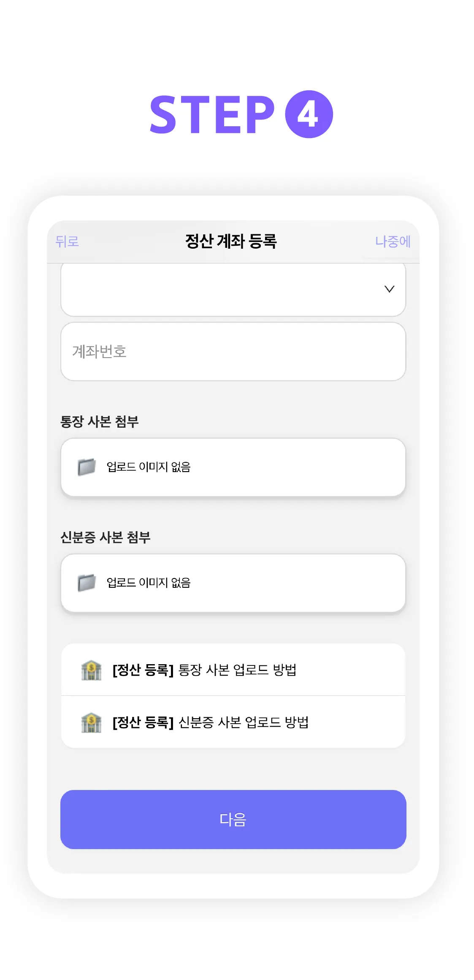This screenshot has height=980, width=474.
Task: Click folder icon under 통장 사본 첨부
Action: [87, 467]
